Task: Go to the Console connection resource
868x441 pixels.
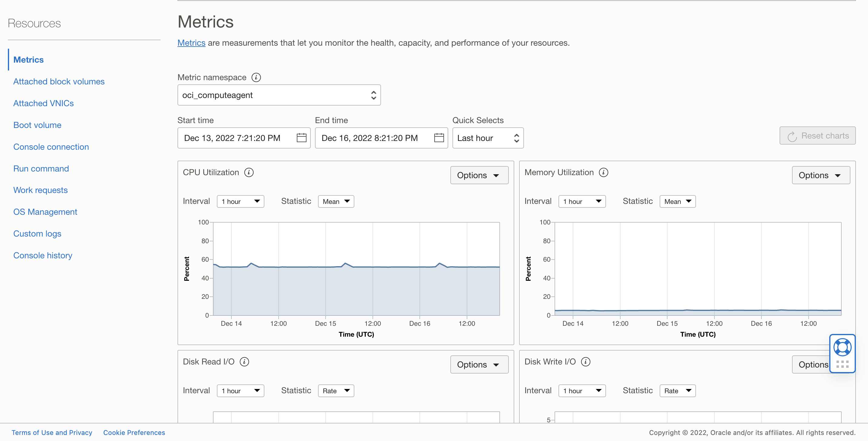Action: tap(51, 147)
